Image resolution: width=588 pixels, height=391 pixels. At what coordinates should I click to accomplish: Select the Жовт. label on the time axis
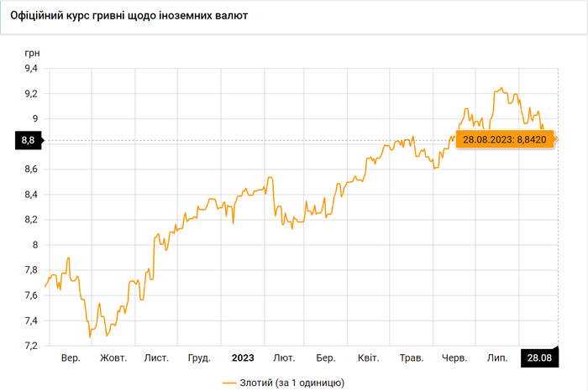[x=113, y=358]
